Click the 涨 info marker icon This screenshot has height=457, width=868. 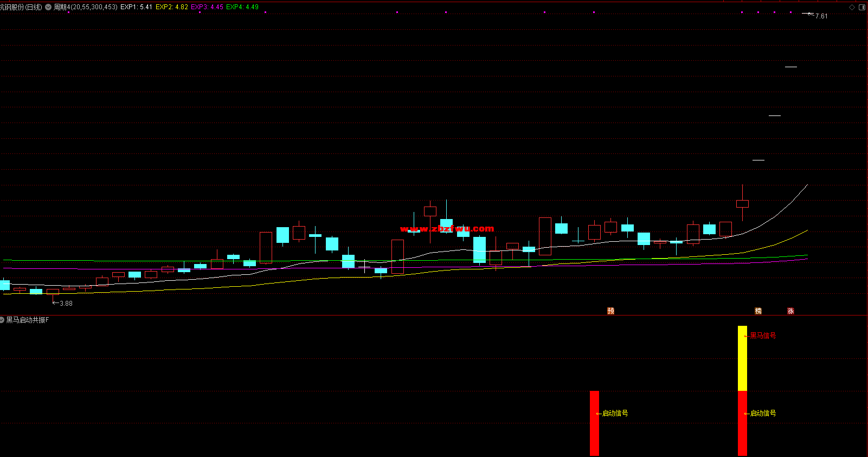point(791,311)
